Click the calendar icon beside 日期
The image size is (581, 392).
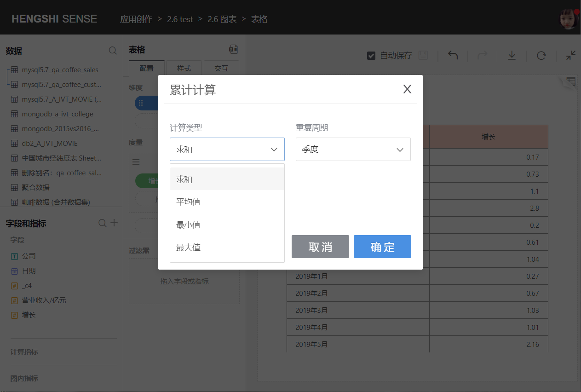[x=15, y=271]
